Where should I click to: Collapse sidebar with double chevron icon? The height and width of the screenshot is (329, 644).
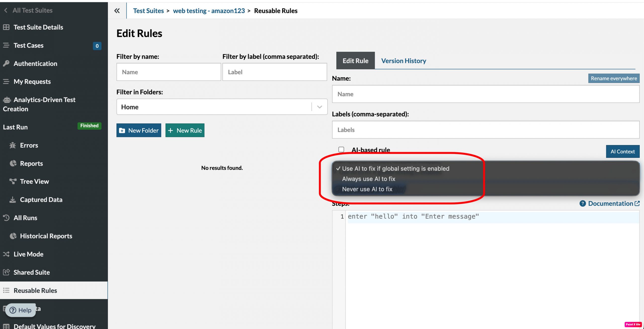pos(117,11)
